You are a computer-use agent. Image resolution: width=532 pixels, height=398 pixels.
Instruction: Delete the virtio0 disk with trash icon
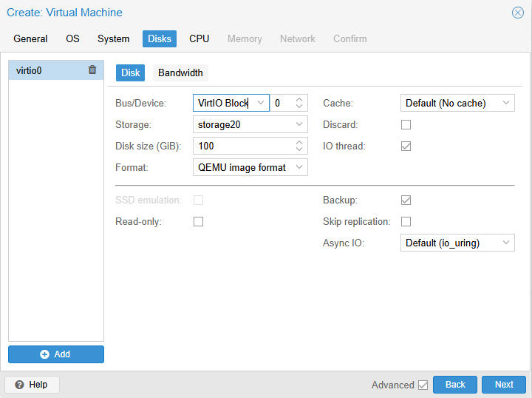coord(92,70)
